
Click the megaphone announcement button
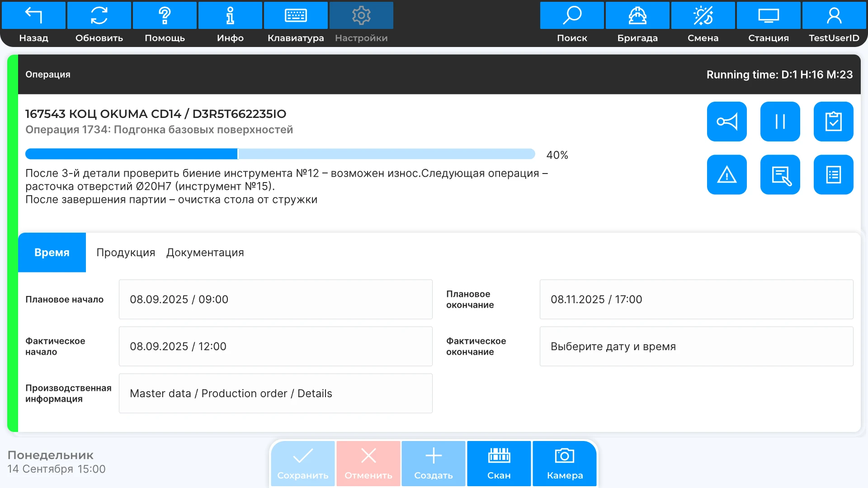[x=727, y=122]
